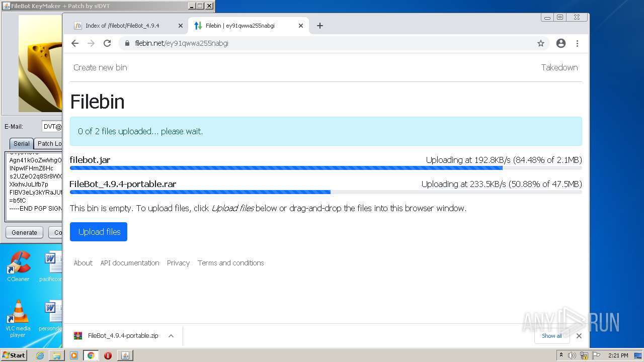Open the personsle Word document icon
Viewport: 644px width, 362px height.
click(x=51, y=317)
